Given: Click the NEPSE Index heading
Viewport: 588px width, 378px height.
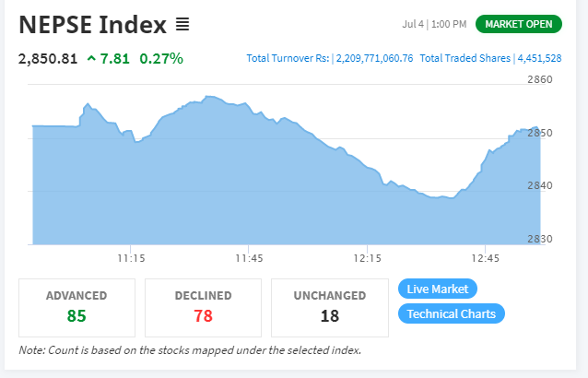Looking at the screenshot, I should pyautogui.click(x=93, y=25).
